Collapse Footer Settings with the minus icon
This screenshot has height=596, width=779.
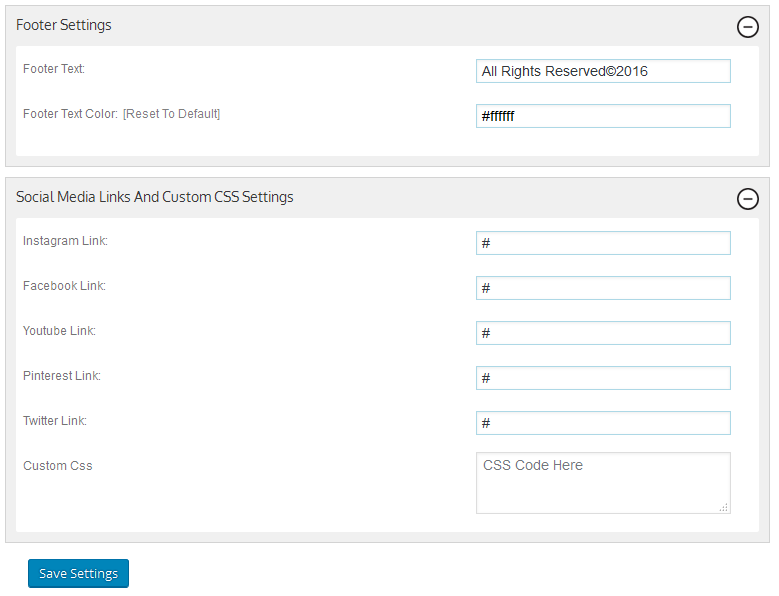(x=747, y=27)
